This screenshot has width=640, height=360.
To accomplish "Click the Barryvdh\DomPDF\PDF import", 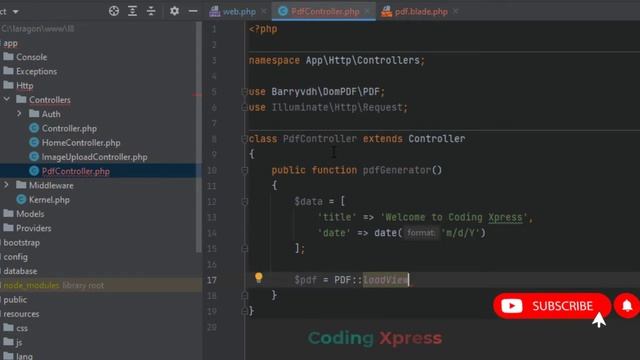I will [326, 92].
